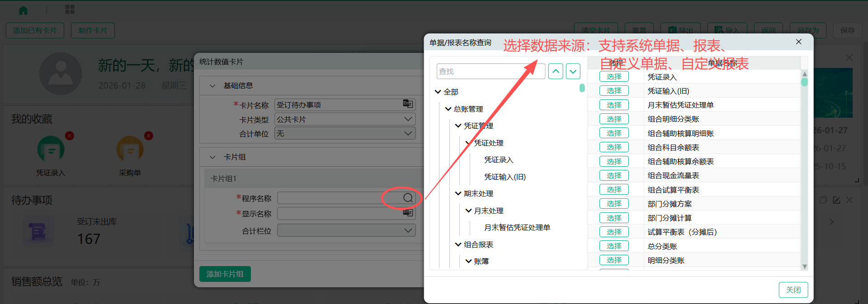
Task: Open the 合计栏位 dropdown
Action: point(408,230)
